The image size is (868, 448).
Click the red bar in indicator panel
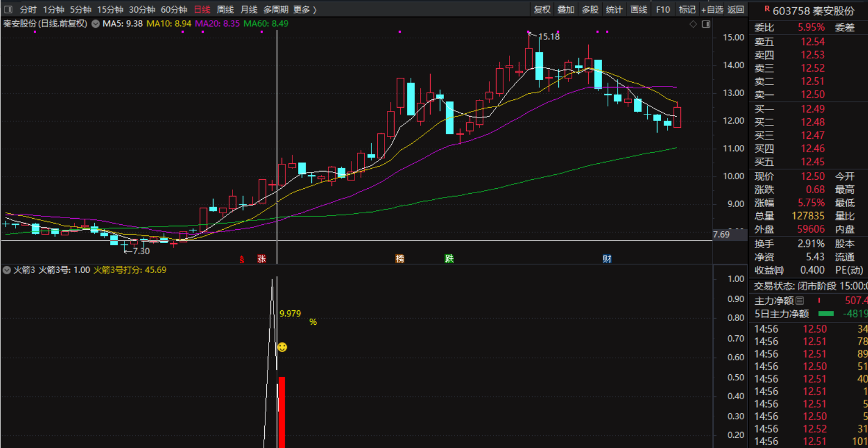(281, 411)
